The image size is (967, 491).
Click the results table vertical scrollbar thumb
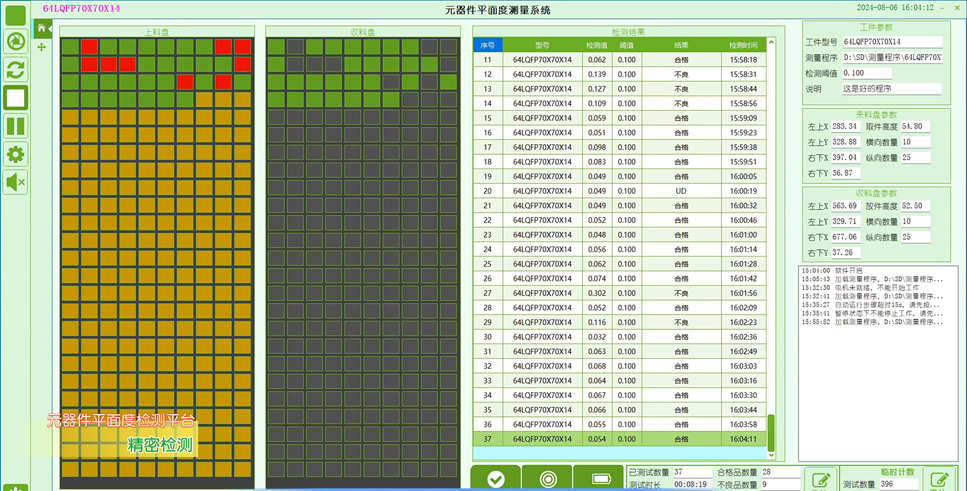[771, 431]
